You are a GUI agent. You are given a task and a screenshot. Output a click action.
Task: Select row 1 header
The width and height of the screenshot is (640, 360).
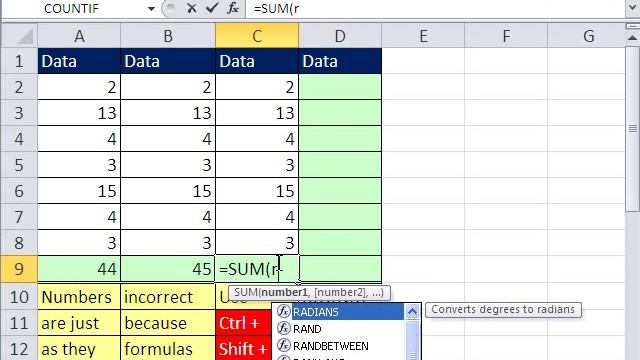click(x=19, y=61)
